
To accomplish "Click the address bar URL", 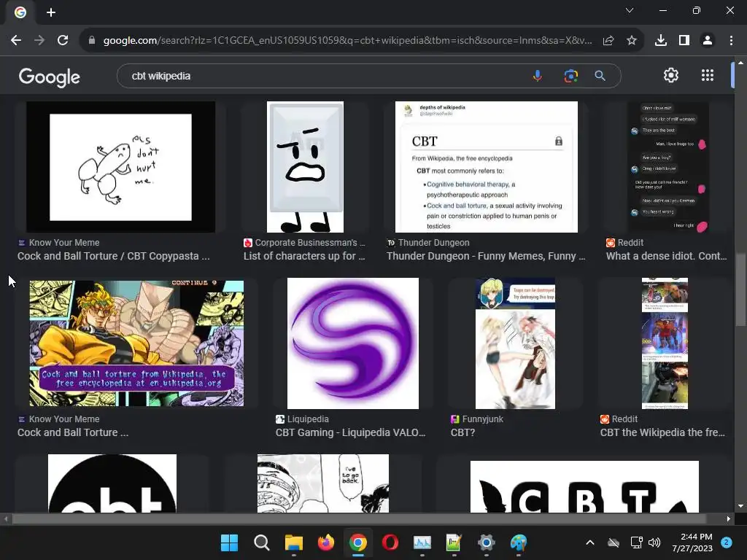I will (x=348, y=41).
